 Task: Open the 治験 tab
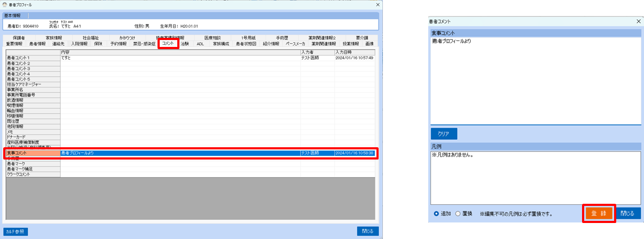[x=185, y=44]
